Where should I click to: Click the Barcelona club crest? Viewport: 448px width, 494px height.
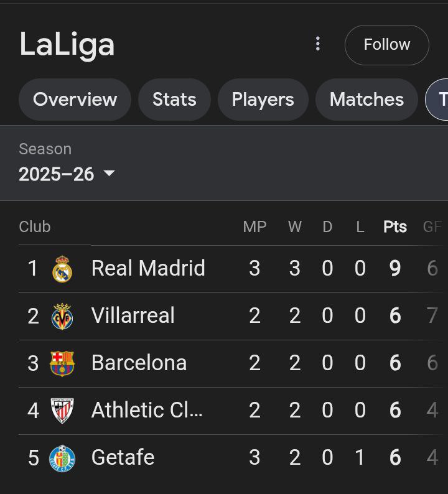[62, 363]
